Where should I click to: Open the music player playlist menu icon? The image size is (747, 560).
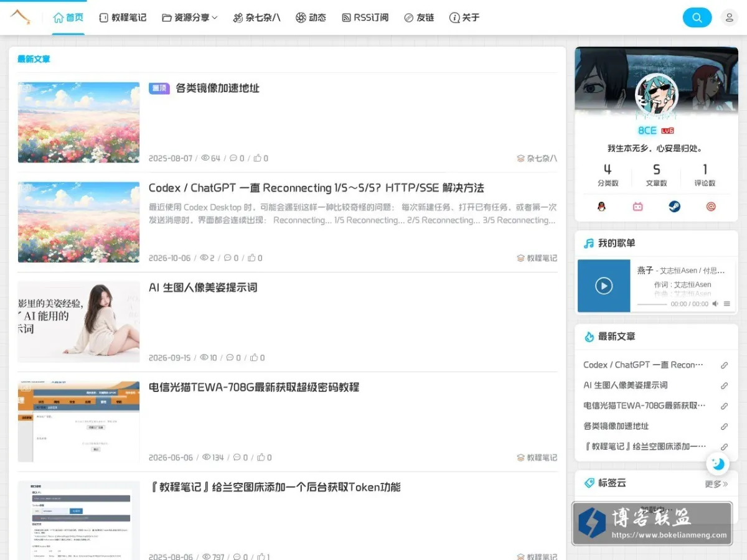(726, 304)
